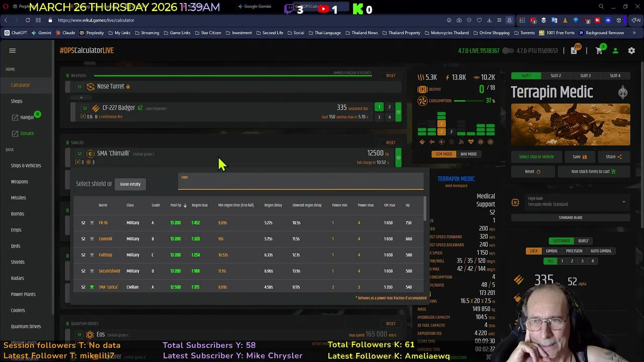644x362 pixels.
Task: Select BURST dps mode
Action: click(584, 241)
